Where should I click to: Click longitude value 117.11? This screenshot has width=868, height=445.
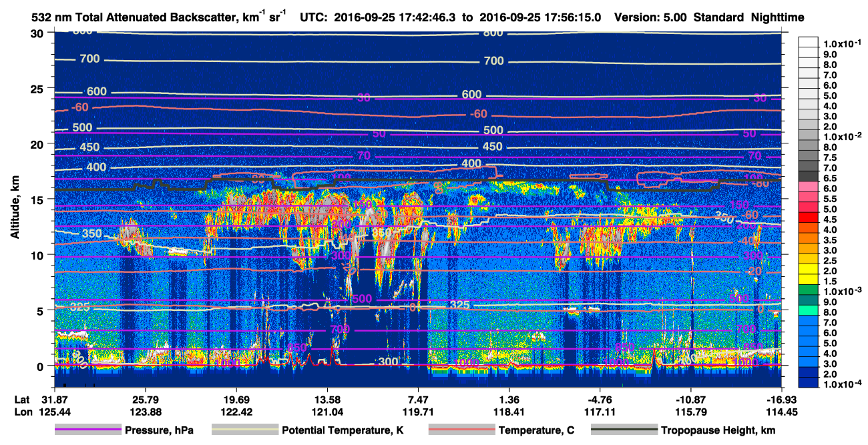600,411
